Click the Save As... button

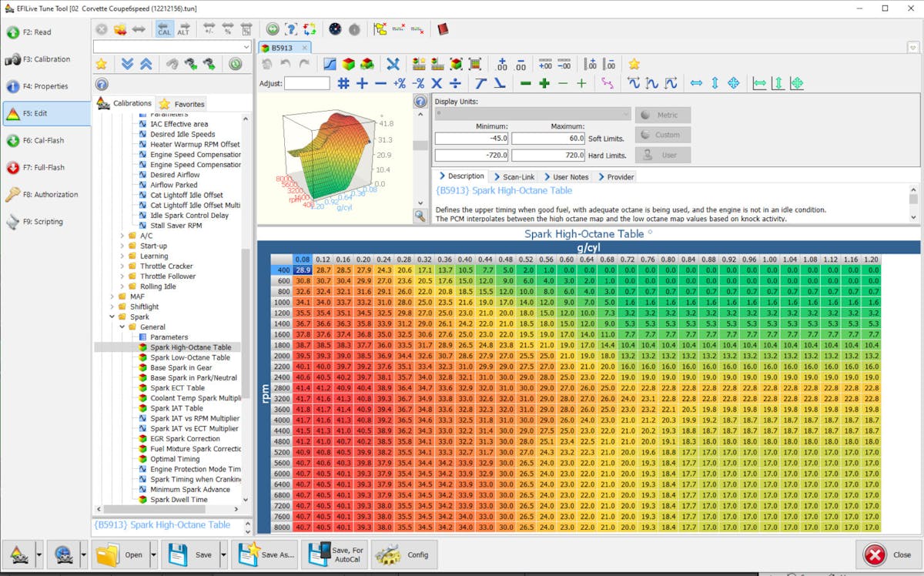point(266,554)
